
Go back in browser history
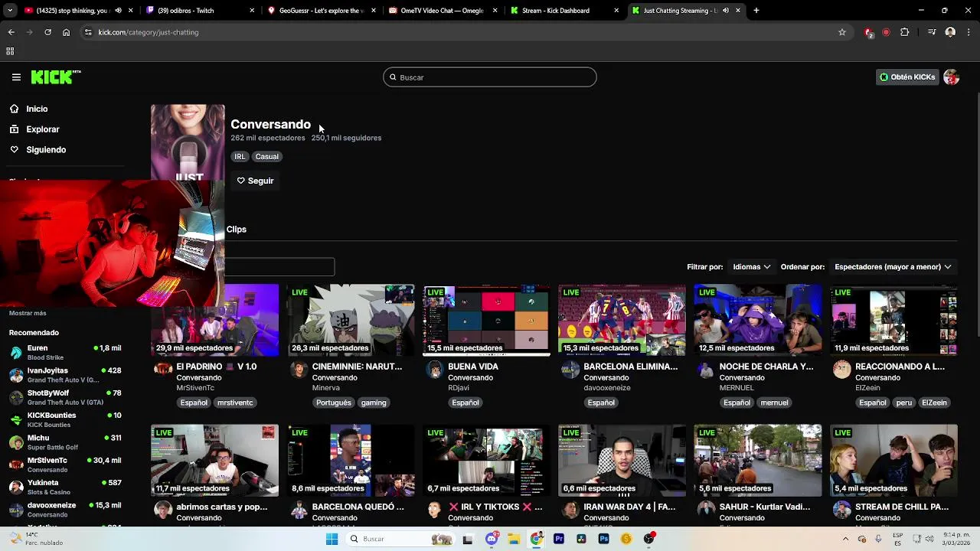tap(11, 32)
